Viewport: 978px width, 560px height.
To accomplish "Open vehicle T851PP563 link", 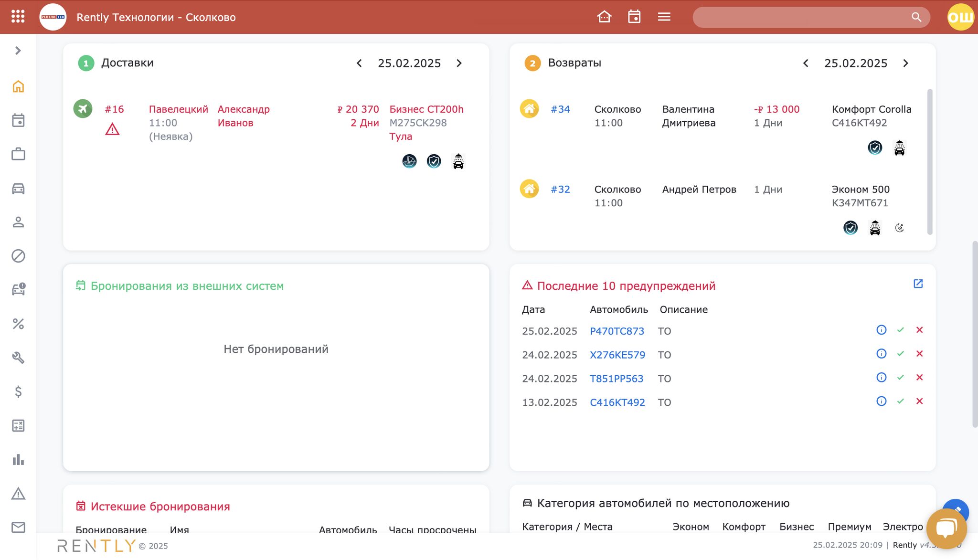I will point(617,379).
